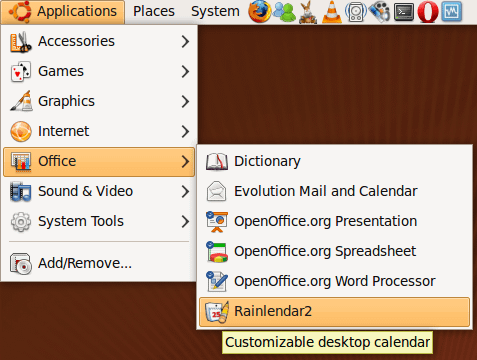
Task: Open the Pidgin messenger panel icon
Action: [x=284, y=12]
